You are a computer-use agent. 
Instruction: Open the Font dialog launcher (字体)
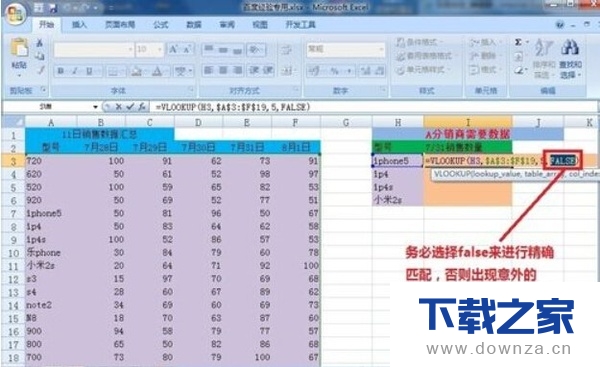pyautogui.click(x=191, y=90)
